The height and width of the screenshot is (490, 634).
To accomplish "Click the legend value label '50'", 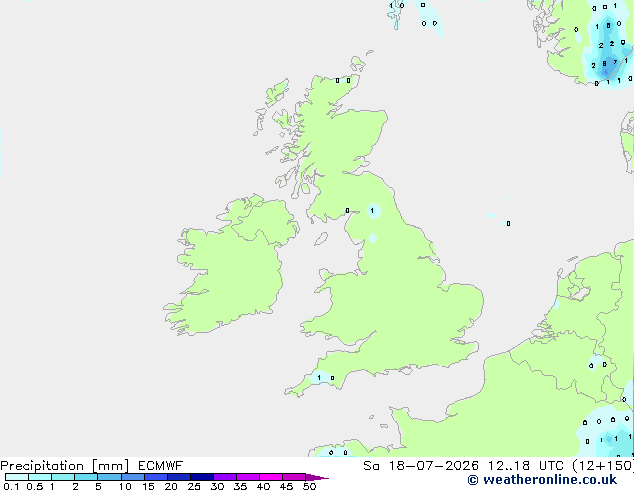I will click(309, 486).
